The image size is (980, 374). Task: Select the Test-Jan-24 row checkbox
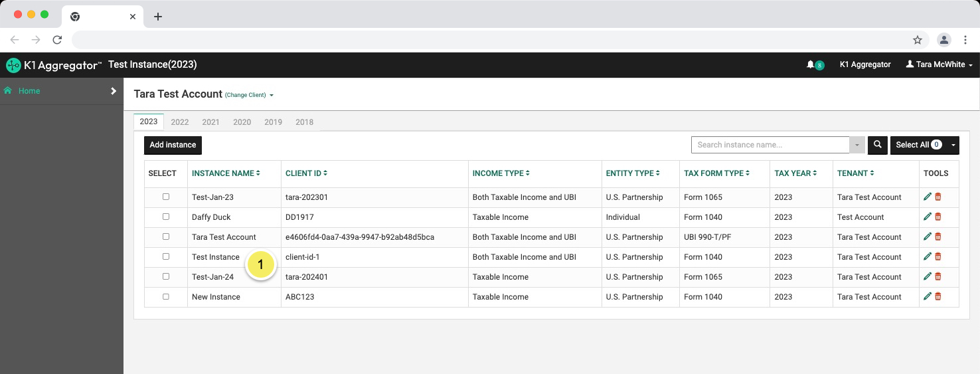tap(166, 276)
